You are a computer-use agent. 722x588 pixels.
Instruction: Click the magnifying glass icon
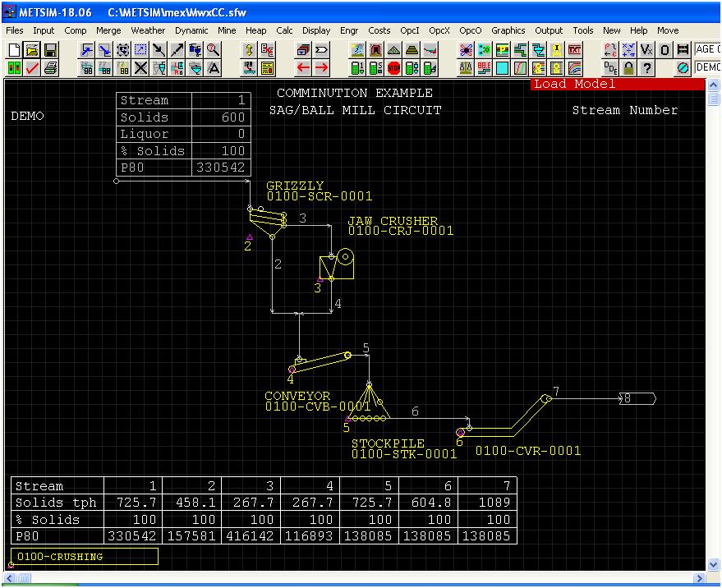click(x=214, y=50)
